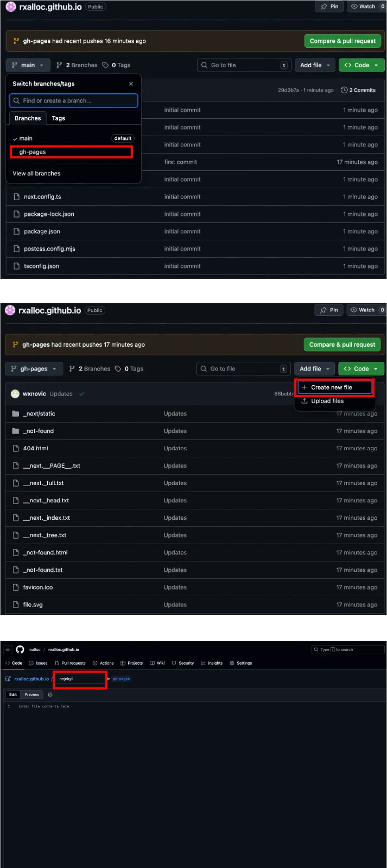Click the Watch button on the main page
The image size is (387, 868).
coord(367,7)
